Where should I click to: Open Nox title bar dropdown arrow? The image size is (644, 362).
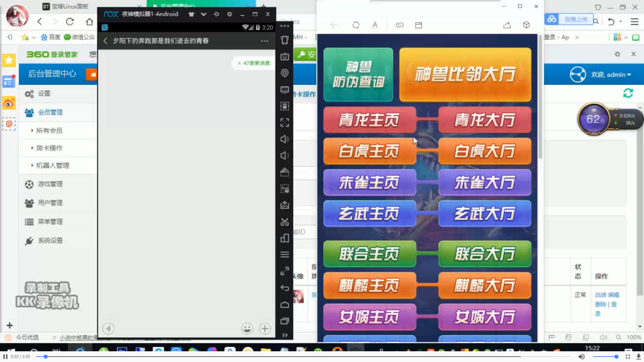tap(203, 14)
